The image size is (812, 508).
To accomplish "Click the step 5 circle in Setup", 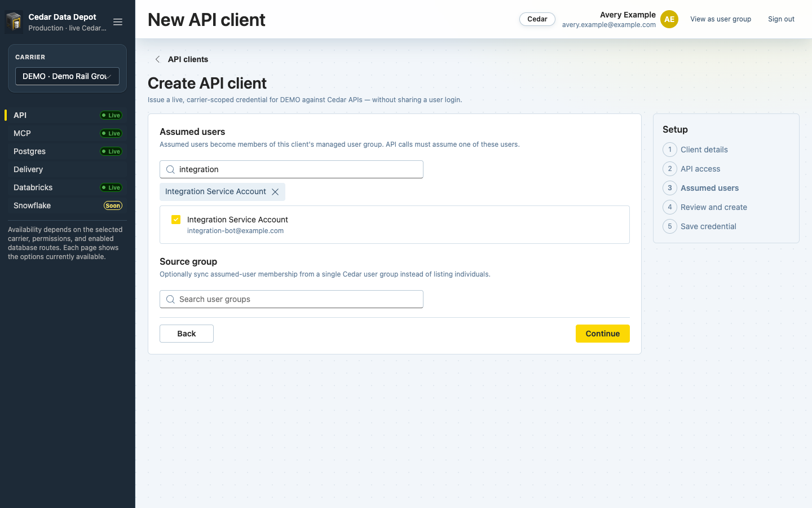I will 670,226.
